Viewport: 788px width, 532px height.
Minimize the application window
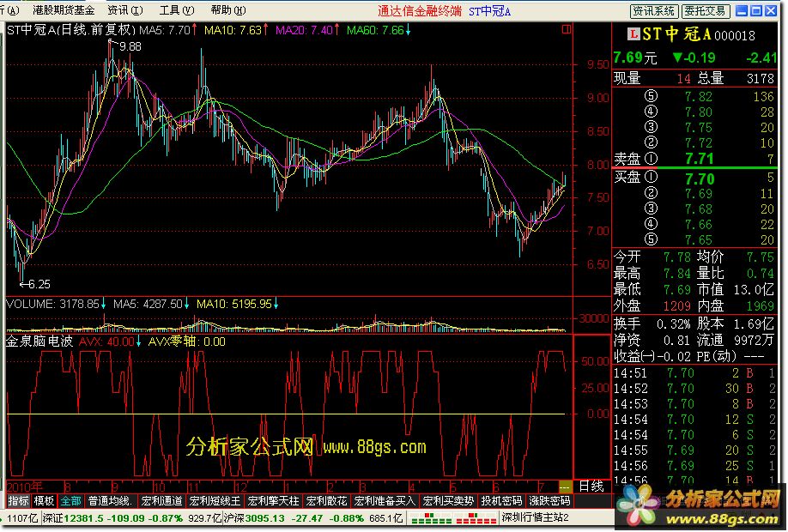(742, 10)
